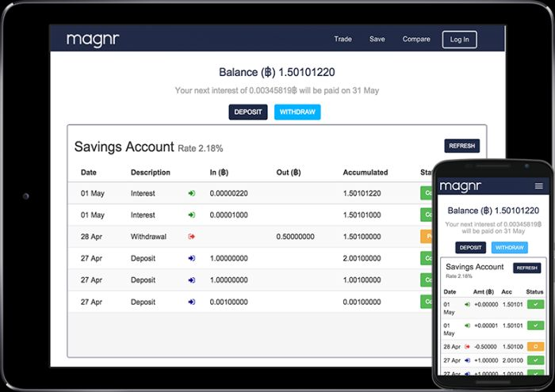Click the Status column header on phone
Screen dimensions: 555x392
[x=534, y=292]
